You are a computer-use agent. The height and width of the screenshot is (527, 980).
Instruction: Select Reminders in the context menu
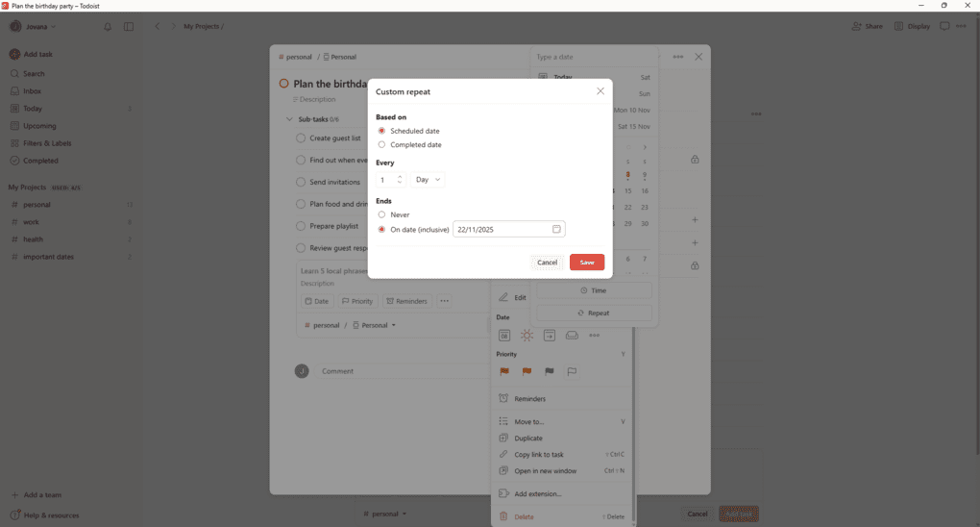coord(562,399)
